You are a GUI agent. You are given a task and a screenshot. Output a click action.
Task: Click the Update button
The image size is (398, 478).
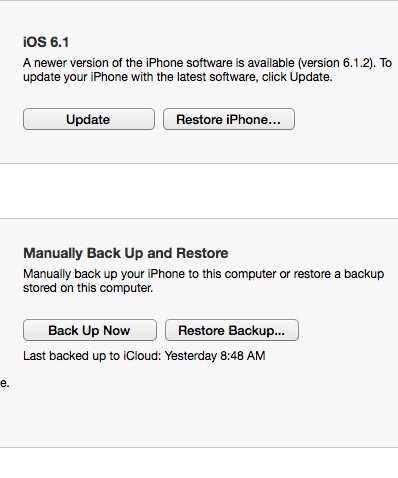[x=89, y=119]
